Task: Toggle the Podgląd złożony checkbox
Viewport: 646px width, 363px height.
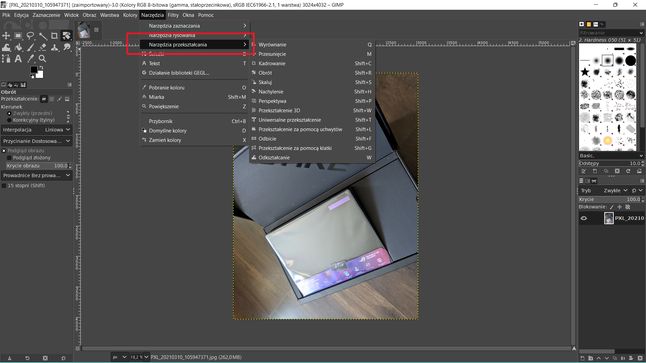Action: [x=9, y=158]
